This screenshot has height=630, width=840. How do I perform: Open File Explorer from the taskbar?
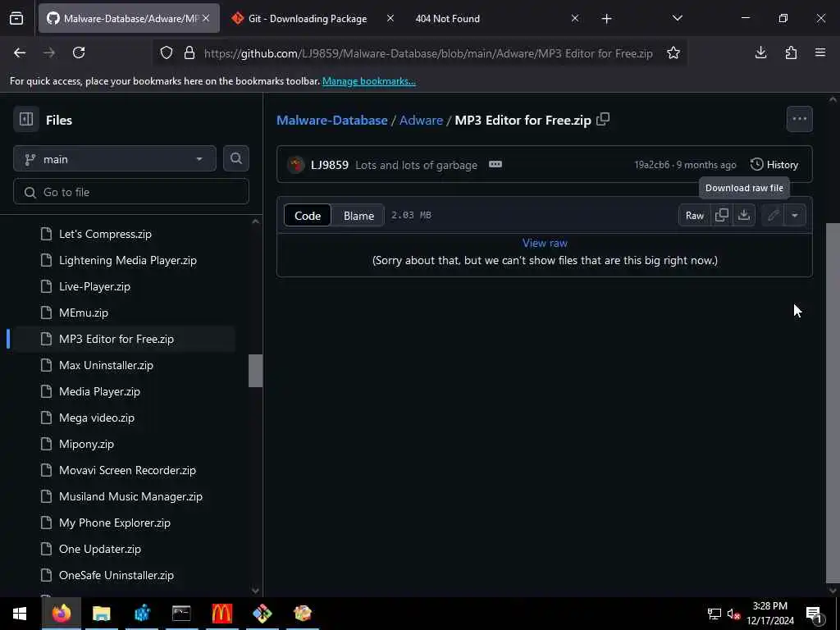(x=101, y=614)
